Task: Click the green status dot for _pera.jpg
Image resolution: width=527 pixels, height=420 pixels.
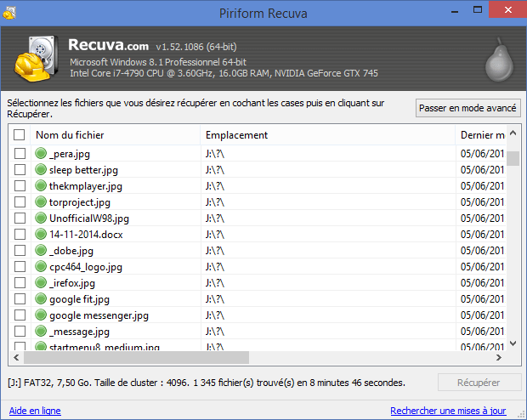Action: tap(41, 153)
